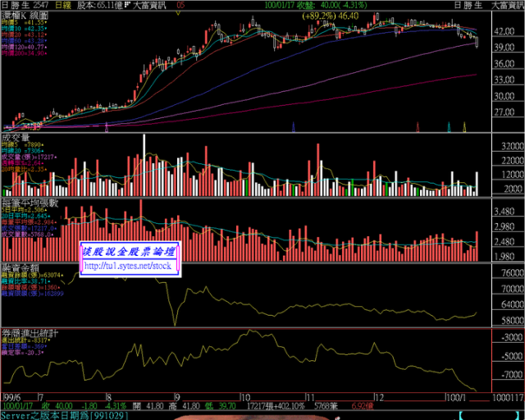
Task: Click the 均價120=40.77 legend line
Action: [24, 48]
